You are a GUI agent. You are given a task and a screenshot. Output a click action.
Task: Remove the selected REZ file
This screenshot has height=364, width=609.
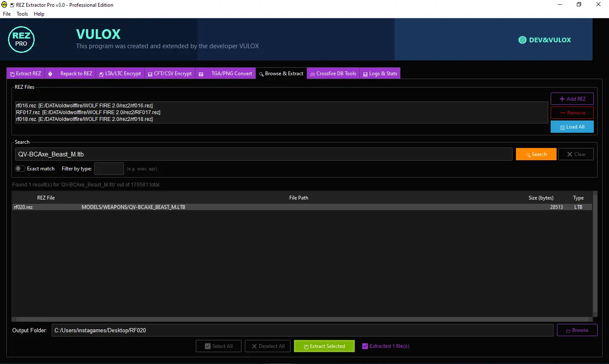[x=572, y=113]
